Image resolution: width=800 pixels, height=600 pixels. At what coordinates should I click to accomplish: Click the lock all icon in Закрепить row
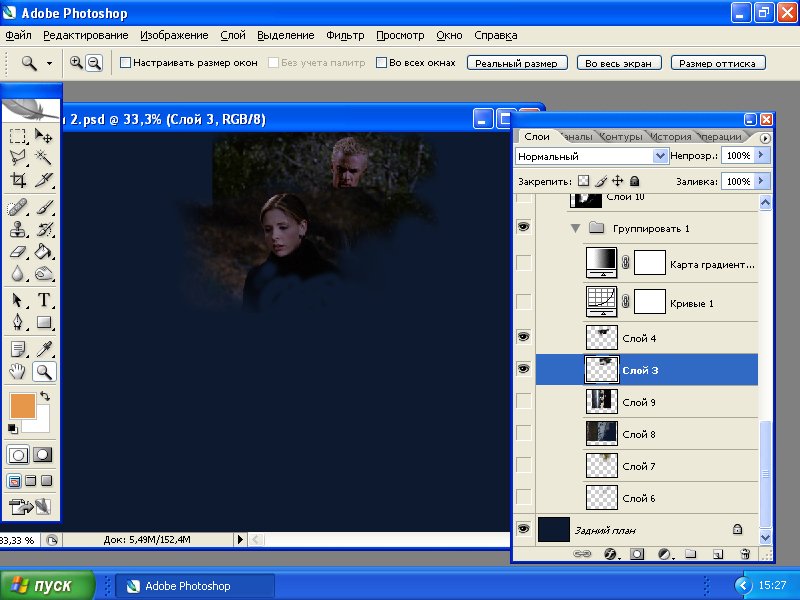point(634,181)
